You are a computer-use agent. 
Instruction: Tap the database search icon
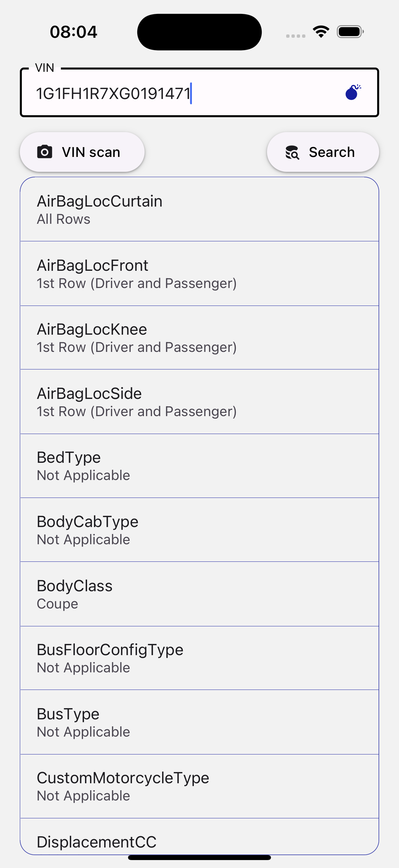[292, 152]
